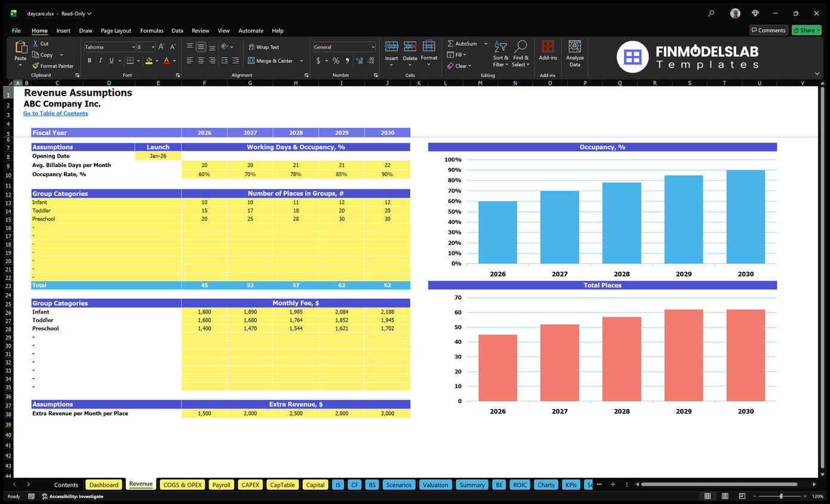The width and height of the screenshot is (830, 504).
Task: Open the font name Tahoma dropdown
Action: [133, 47]
